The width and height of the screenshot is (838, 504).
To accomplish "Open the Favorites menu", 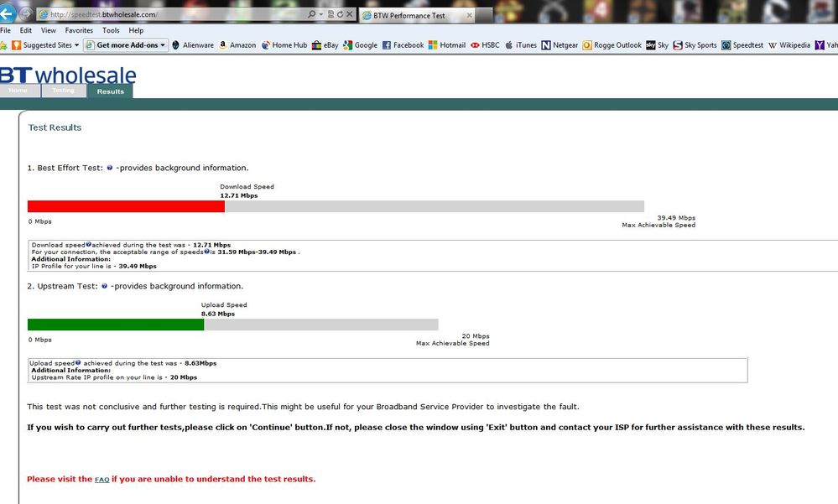I will click(x=79, y=30).
